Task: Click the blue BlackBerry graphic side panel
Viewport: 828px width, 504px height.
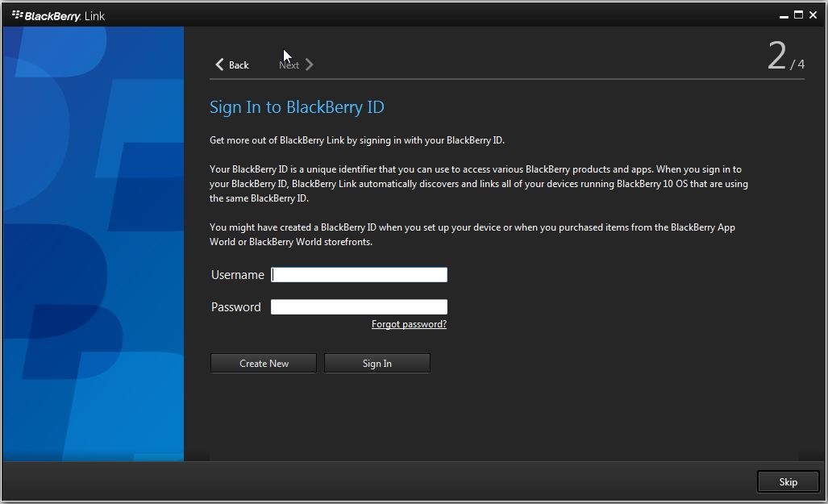Action: 94,244
